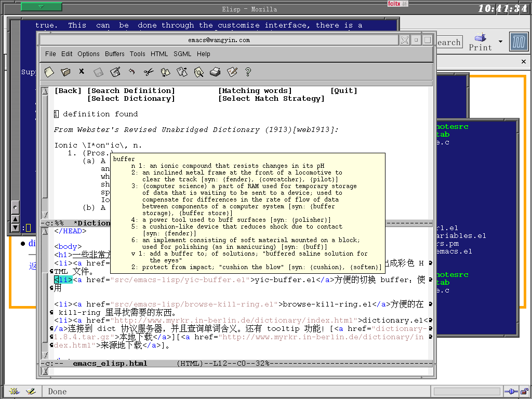Expand the dropdown arrow beside Print
Screen dimensions: 532x399
pos(500,42)
